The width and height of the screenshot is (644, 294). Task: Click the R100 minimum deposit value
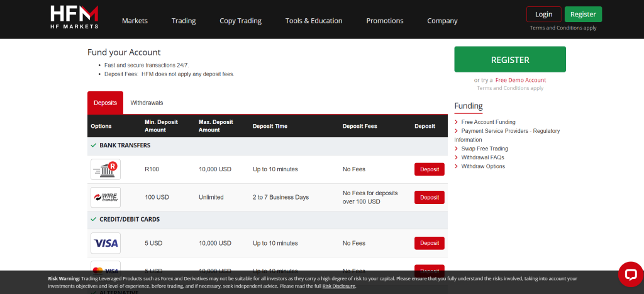coord(152,169)
